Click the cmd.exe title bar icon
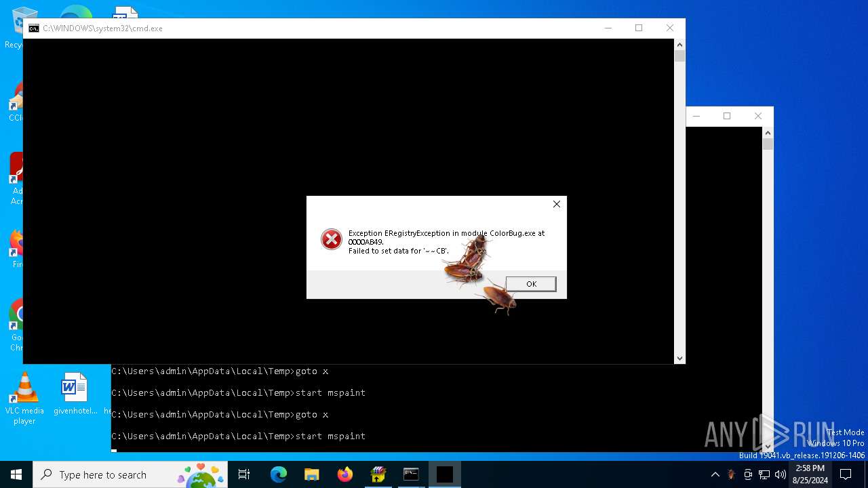Viewport: 868px width, 488px height. 33,28
